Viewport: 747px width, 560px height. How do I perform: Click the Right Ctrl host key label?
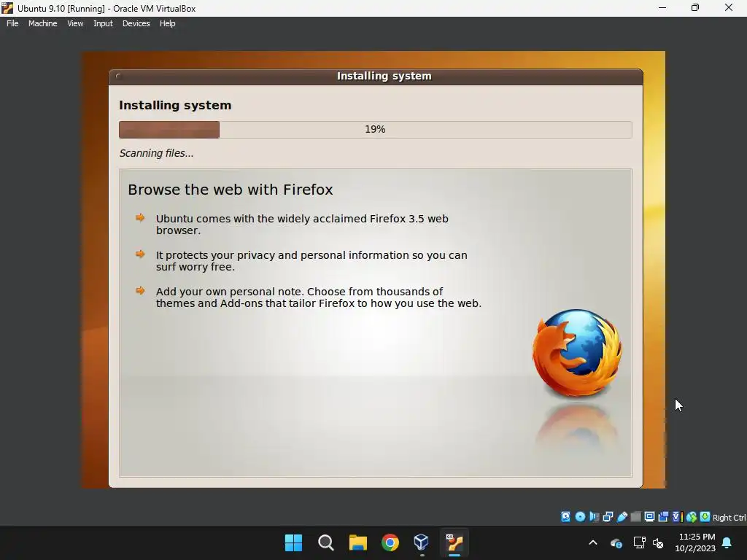729,518
